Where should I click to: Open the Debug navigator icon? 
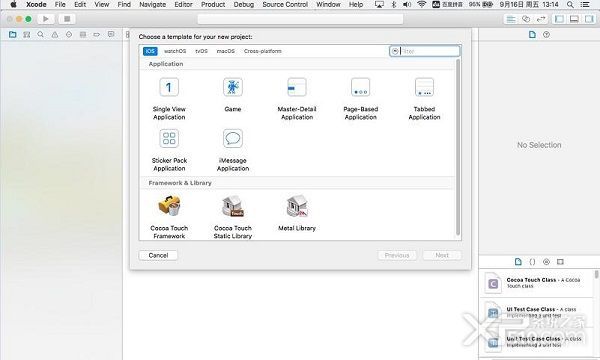[x=83, y=34]
